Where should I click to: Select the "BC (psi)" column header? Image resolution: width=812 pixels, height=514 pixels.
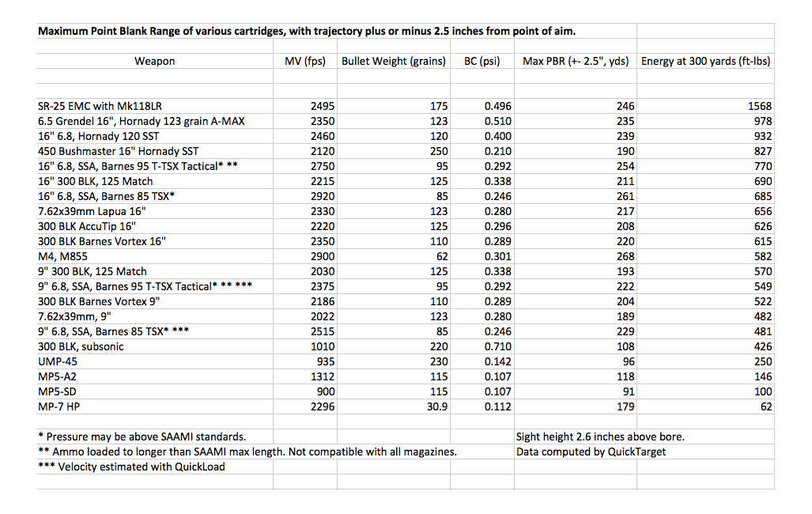click(482, 61)
